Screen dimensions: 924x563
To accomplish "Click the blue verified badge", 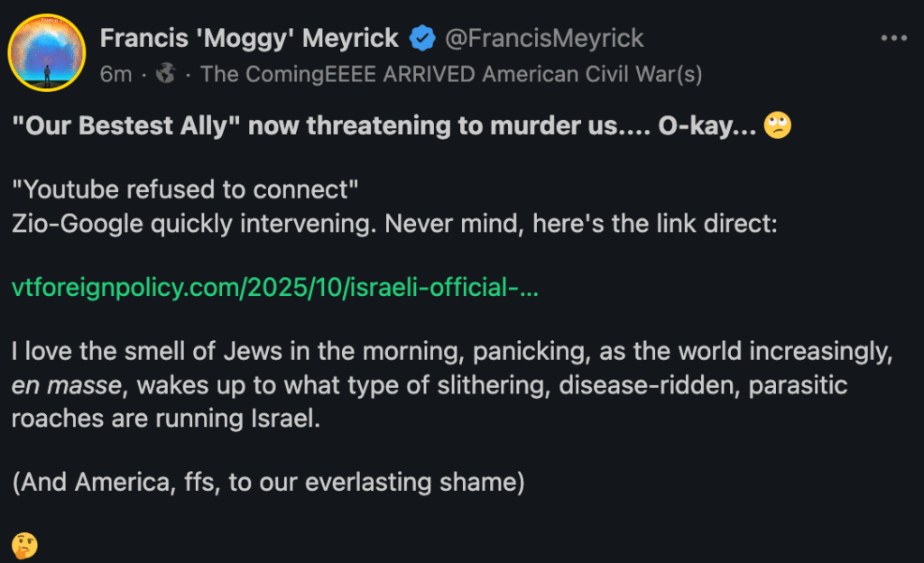I will pyautogui.click(x=423, y=38).
